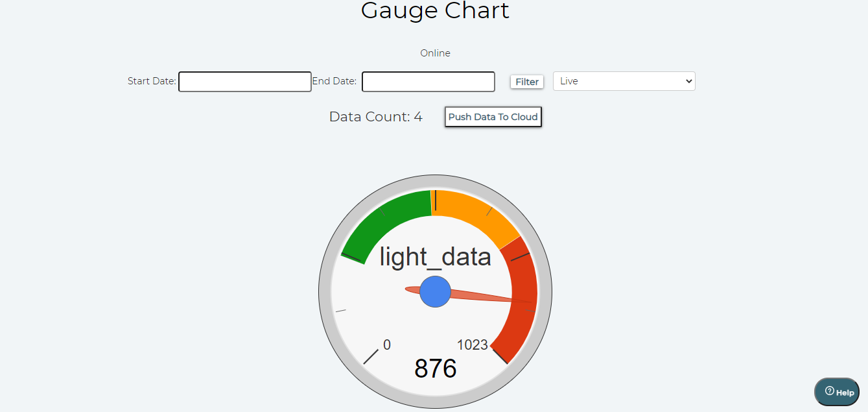Click the question mark Help icon

(829, 391)
